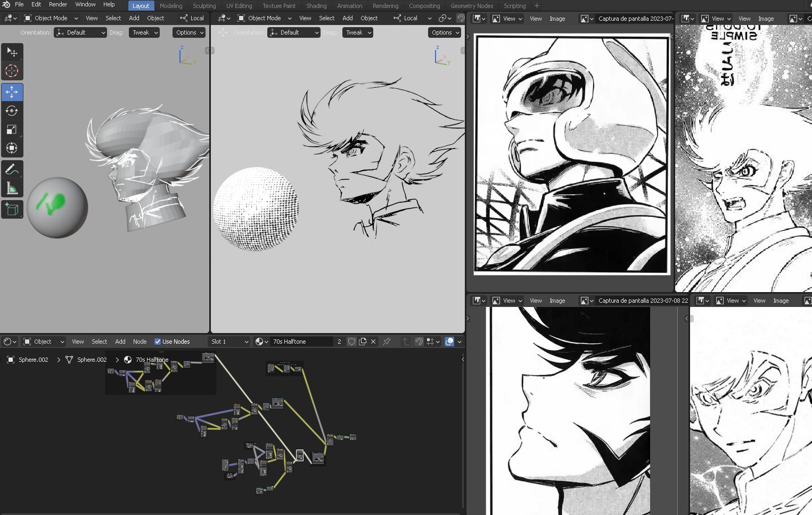The width and height of the screenshot is (812, 515).
Task: Browse material list next to 70s Halftone
Action: click(x=261, y=342)
